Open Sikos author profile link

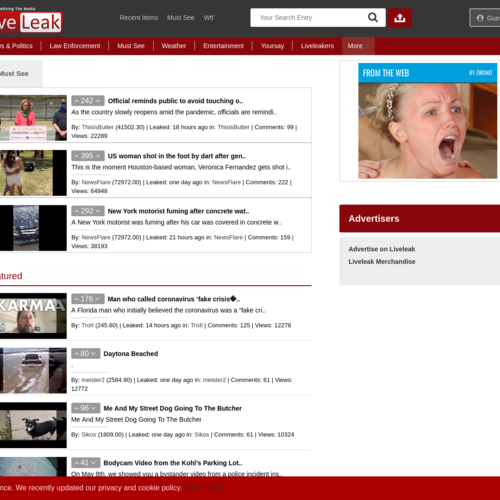[x=89, y=435]
